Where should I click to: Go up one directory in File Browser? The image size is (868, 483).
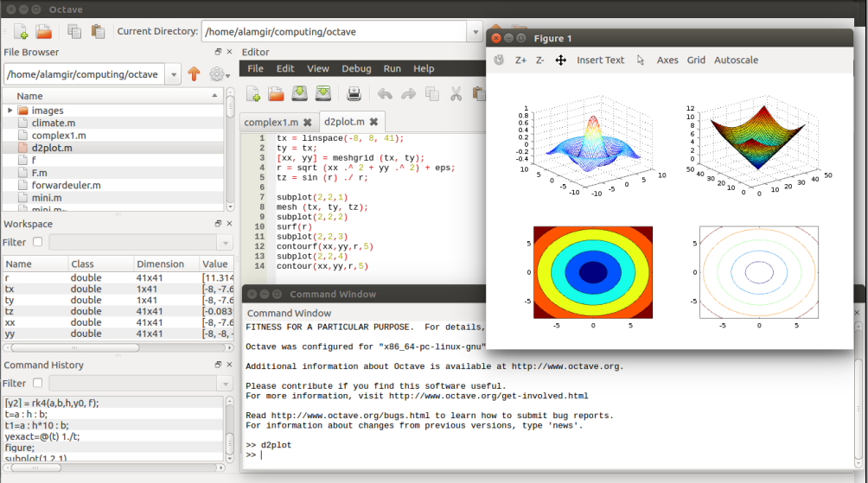[x=194, y=75]
